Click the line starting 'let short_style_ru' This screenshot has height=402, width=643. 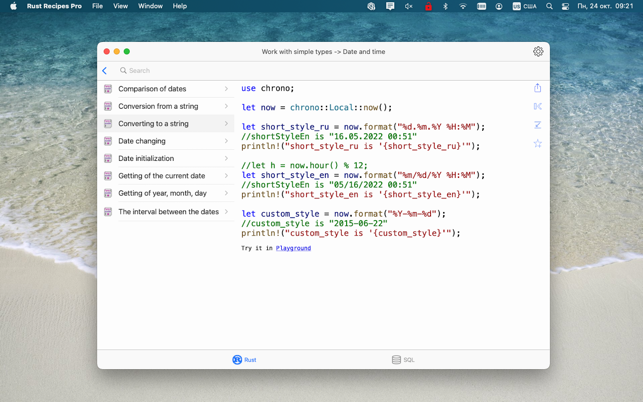click(x=363, y=127)
